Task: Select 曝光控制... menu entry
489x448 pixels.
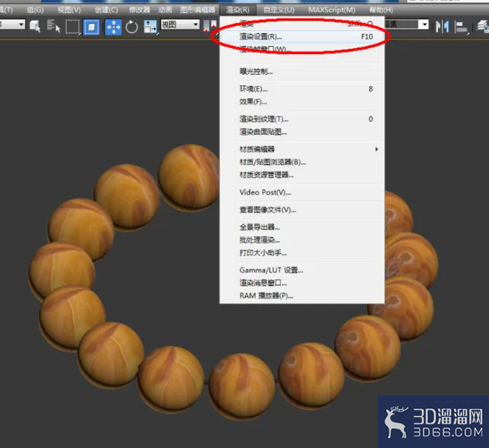Action: point(302,71)
